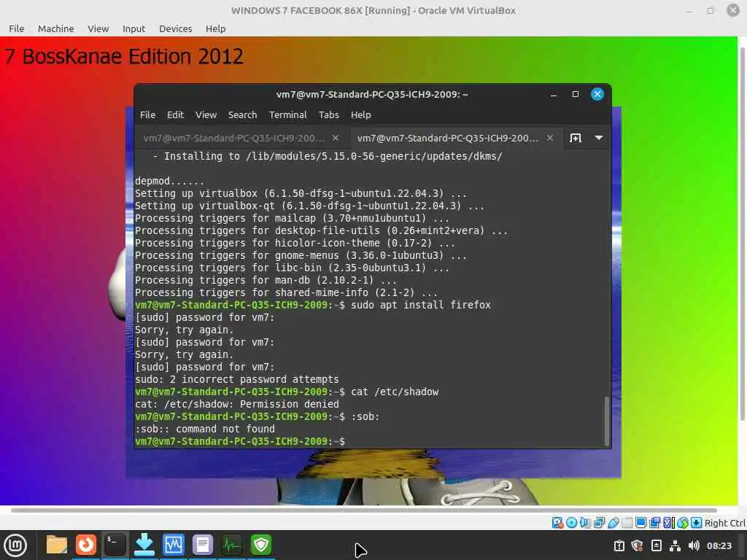Click the update notification tray icon

[619, 545]
